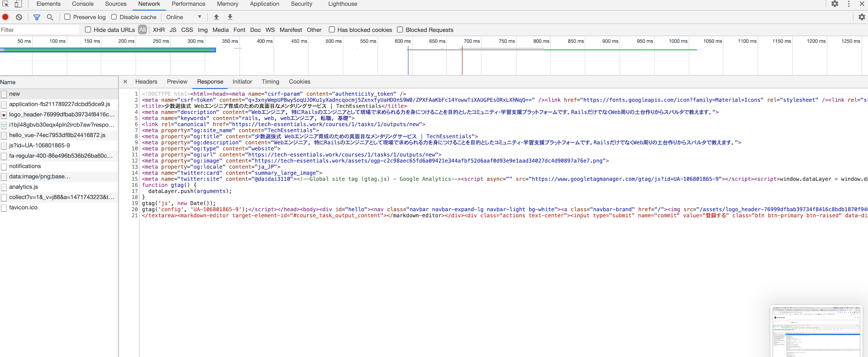The width and height of the screenshot is (868, 357).
Task: Switch to the Console panel
Action: click(x=82, y=4)
